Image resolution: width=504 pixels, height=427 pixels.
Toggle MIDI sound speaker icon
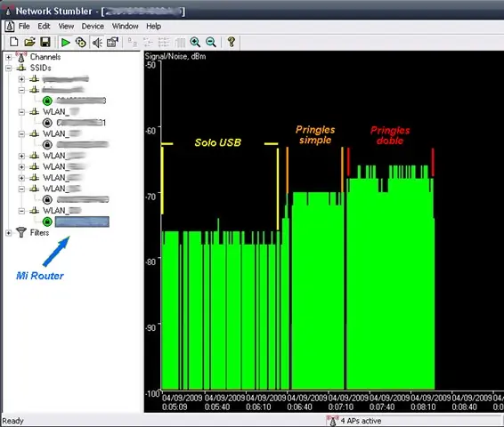pos(97,43)
